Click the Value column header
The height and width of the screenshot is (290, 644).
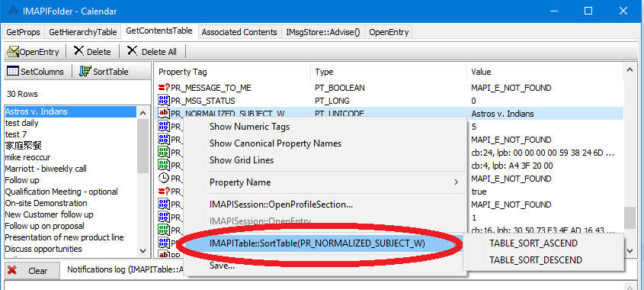(545, 72)
